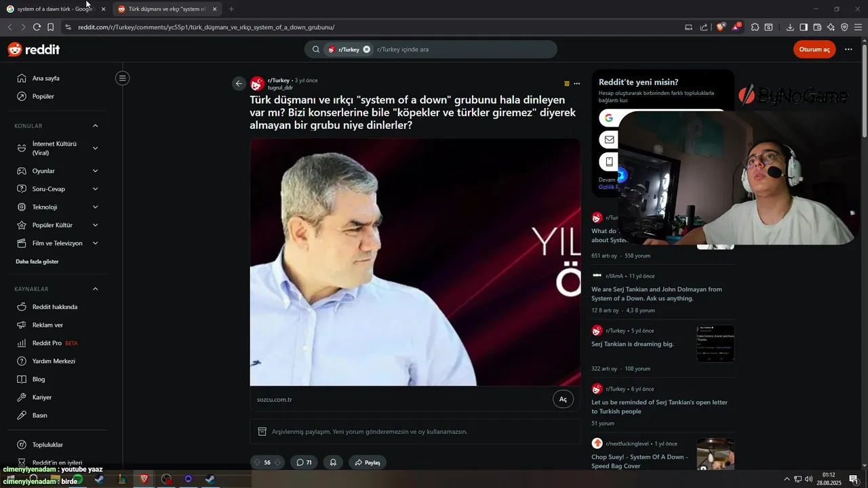
Task: Expand the Oyunlar topic list
Action: coord(96,171)
